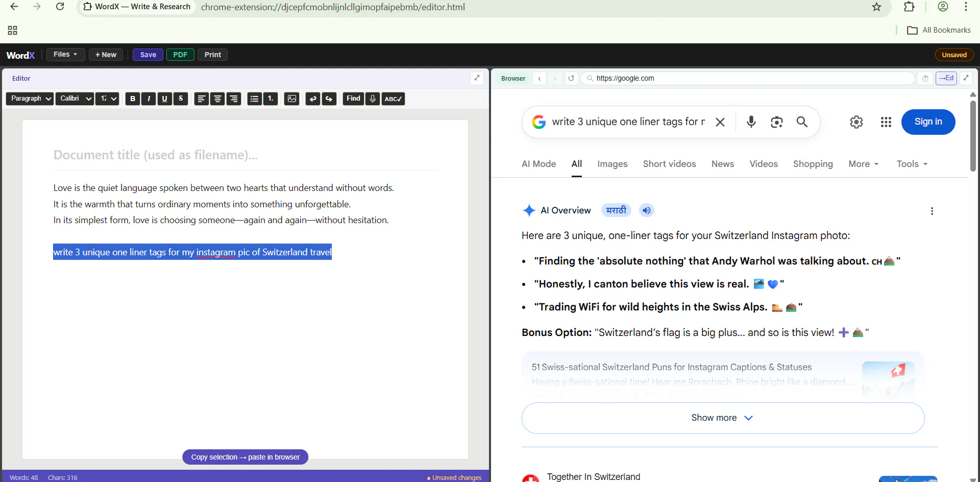Screen dimensions: 980x482
Task: Search by voice on Google
Action: pos(751,122)
